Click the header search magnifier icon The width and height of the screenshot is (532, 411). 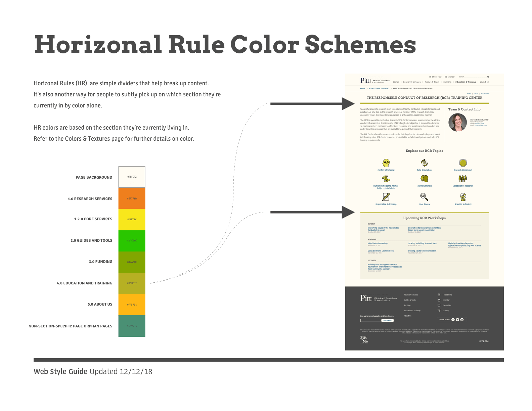point(488,77)
